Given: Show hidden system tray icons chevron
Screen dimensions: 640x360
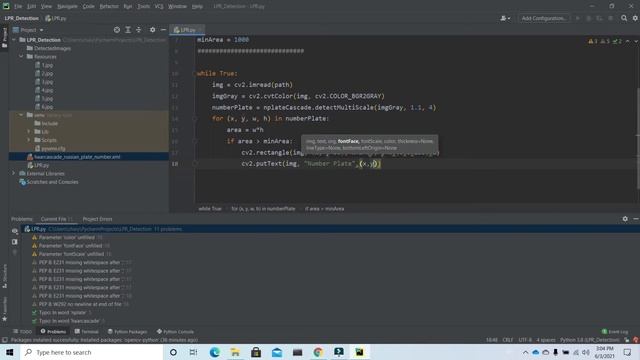Looking at the screenshot, I should [x=525, y=352].
